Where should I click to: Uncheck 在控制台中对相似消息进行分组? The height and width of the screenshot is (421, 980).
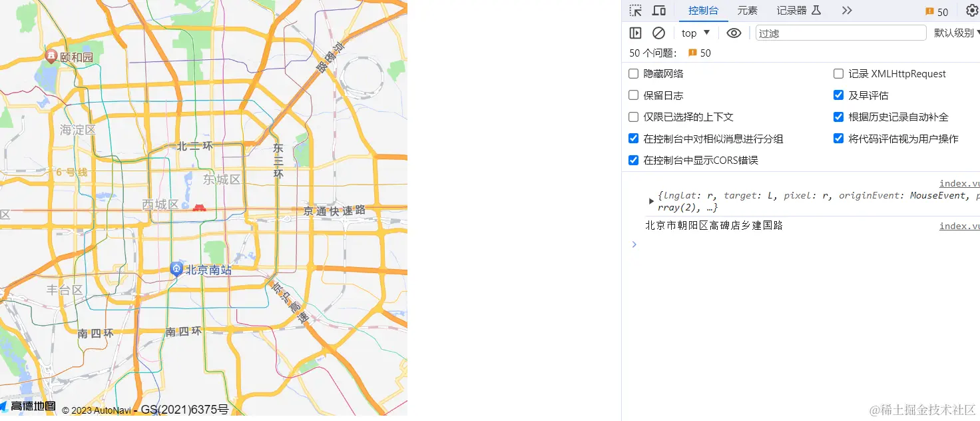click(633, 139)
